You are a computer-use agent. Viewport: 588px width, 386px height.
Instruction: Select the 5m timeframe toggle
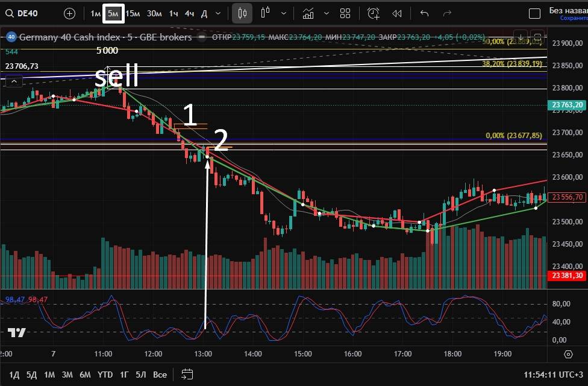[x=113, y=13]
